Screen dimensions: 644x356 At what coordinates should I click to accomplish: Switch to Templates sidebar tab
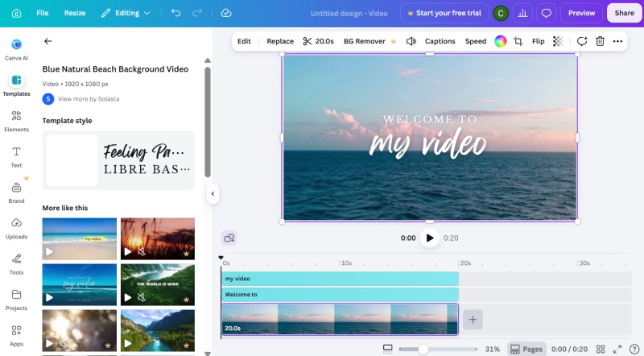click(x=16, y=85)
